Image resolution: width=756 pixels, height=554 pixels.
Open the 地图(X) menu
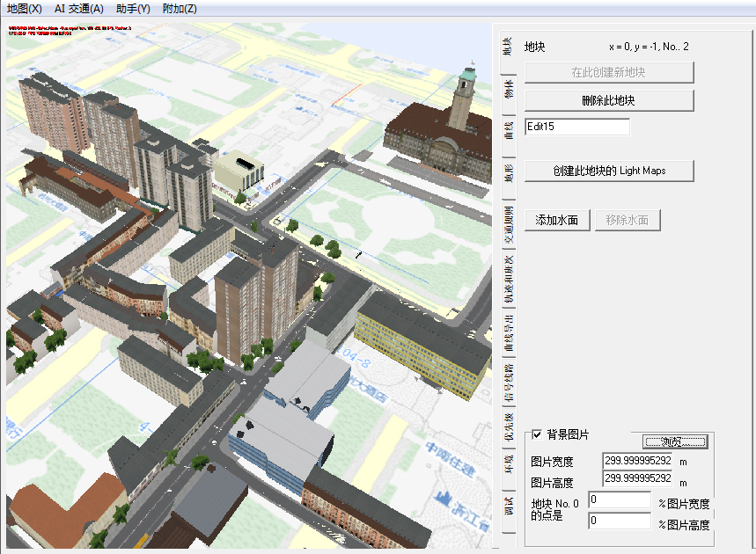pyautogui.click(x=24, y=8)
